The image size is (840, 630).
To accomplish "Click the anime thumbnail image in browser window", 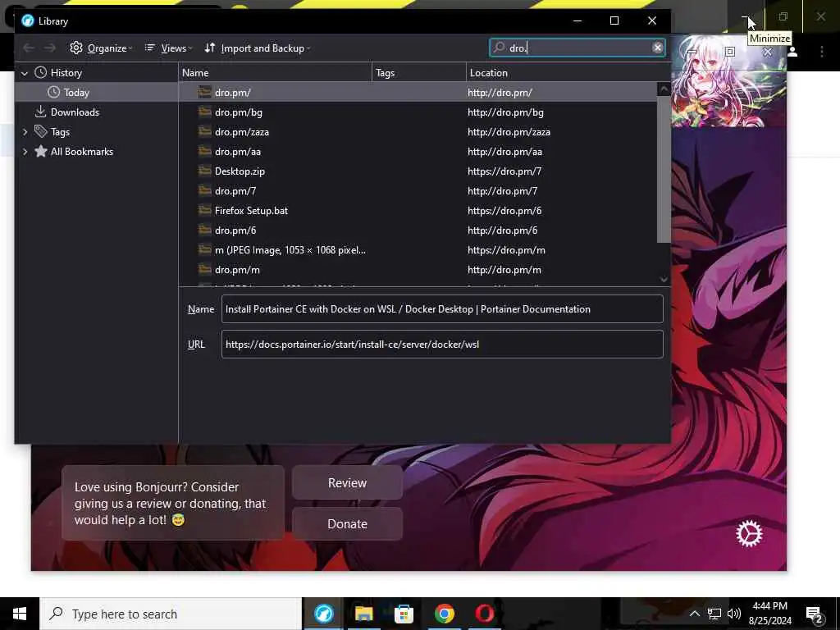I will tap(728, 81).
